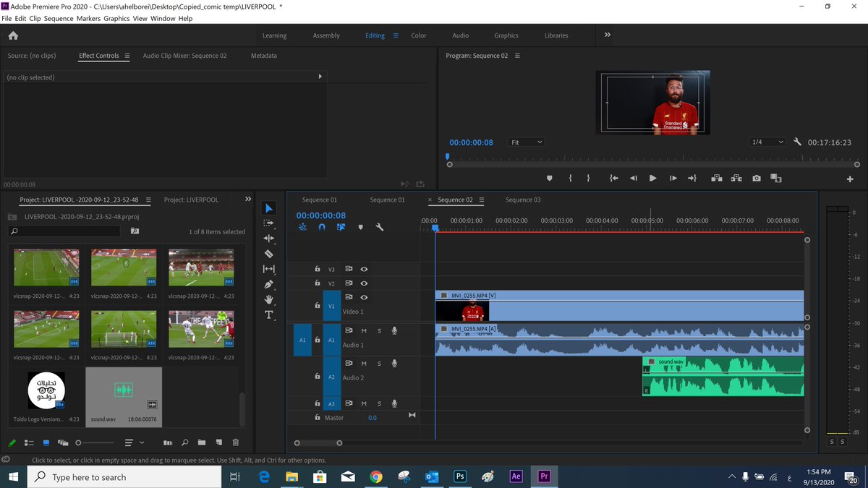Step back one frame
The image size is (868, 488).
coord(634,179)
